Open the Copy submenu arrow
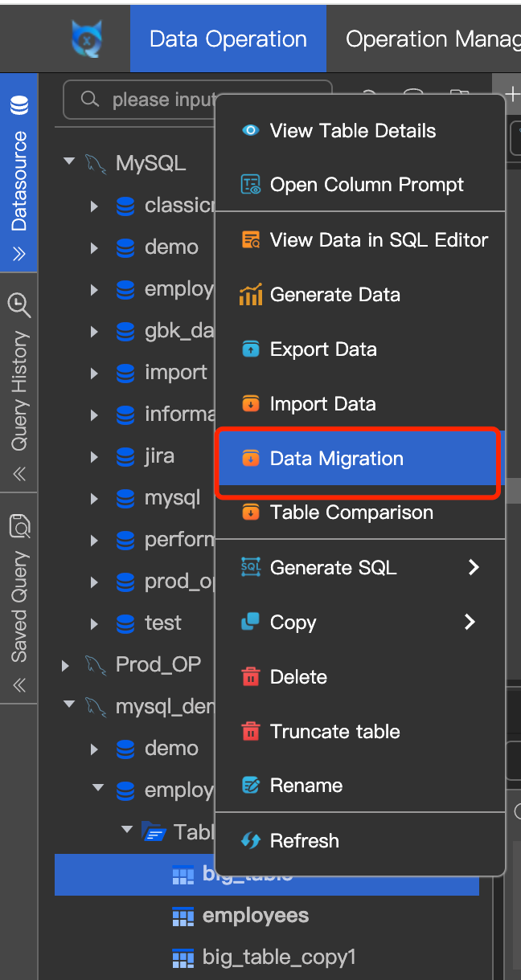Viewport: 521px width, 980px height. (470, 622)
